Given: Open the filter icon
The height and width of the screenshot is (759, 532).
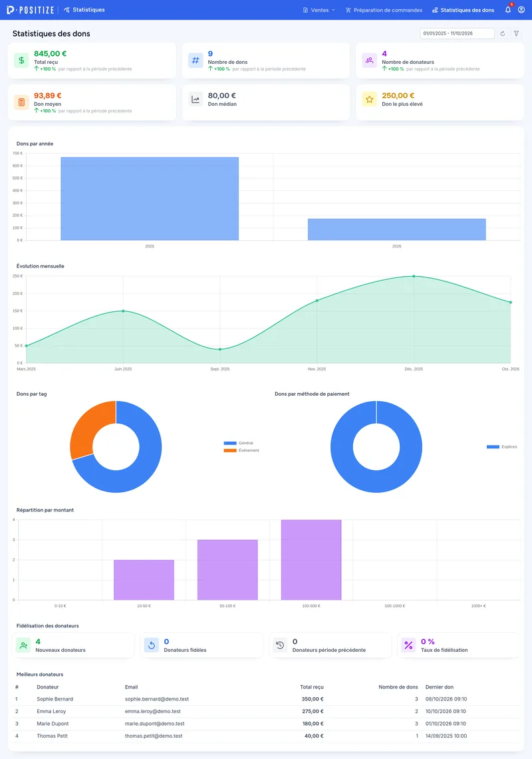Looking at the screenshot, I should (517, 33).
